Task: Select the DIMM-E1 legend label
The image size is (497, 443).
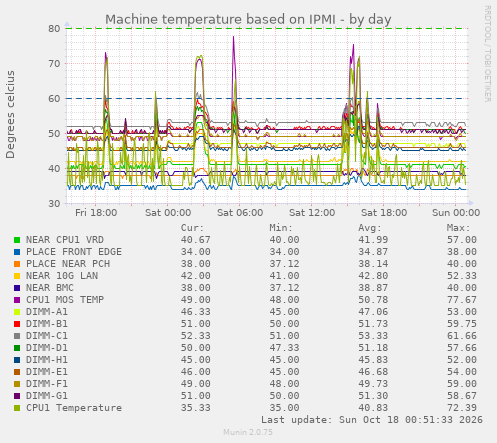Action: [x=47, y=372]
